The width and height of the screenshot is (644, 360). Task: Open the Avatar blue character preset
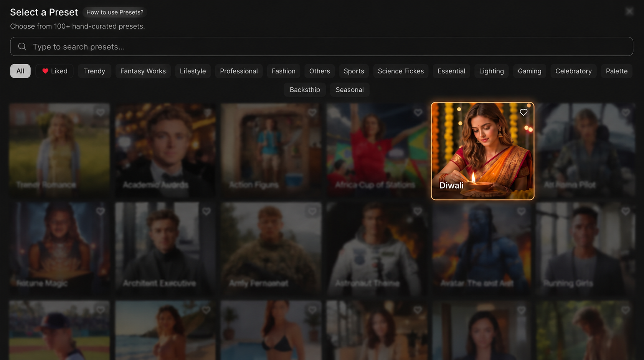click(482, 249)
